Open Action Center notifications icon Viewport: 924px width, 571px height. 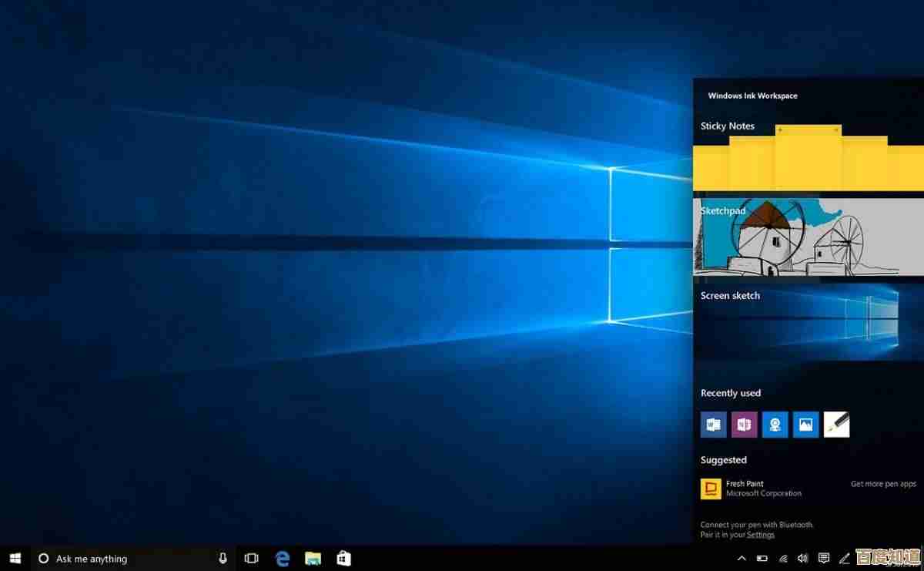point(823,559)
